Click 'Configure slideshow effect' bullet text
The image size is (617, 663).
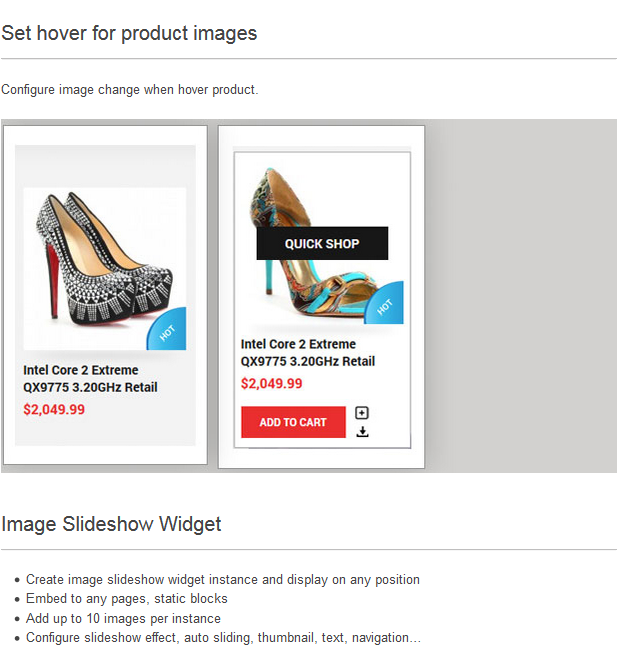coord(223,637)
